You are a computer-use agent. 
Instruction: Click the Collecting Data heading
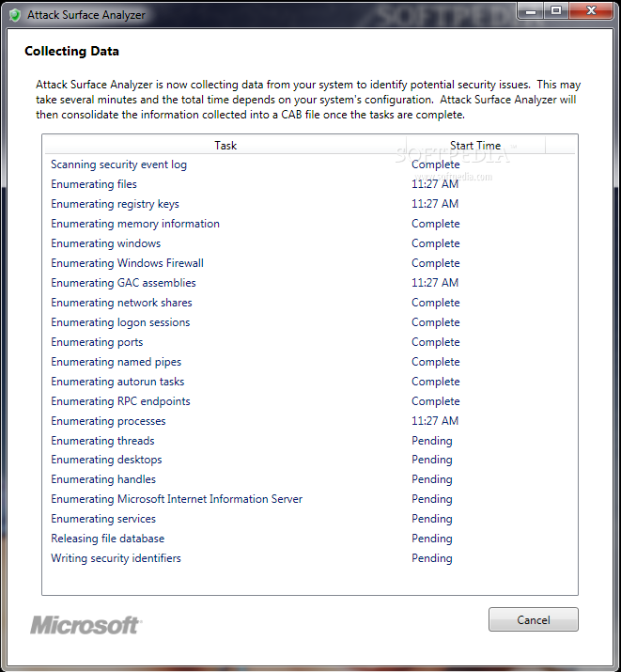pyautogui.click(x=71, y=51)
